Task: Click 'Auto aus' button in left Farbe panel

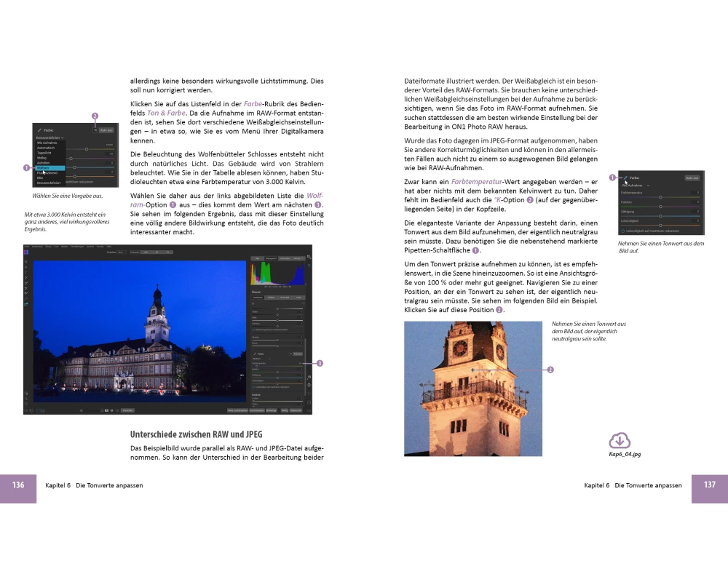Action: pos(106,129)
